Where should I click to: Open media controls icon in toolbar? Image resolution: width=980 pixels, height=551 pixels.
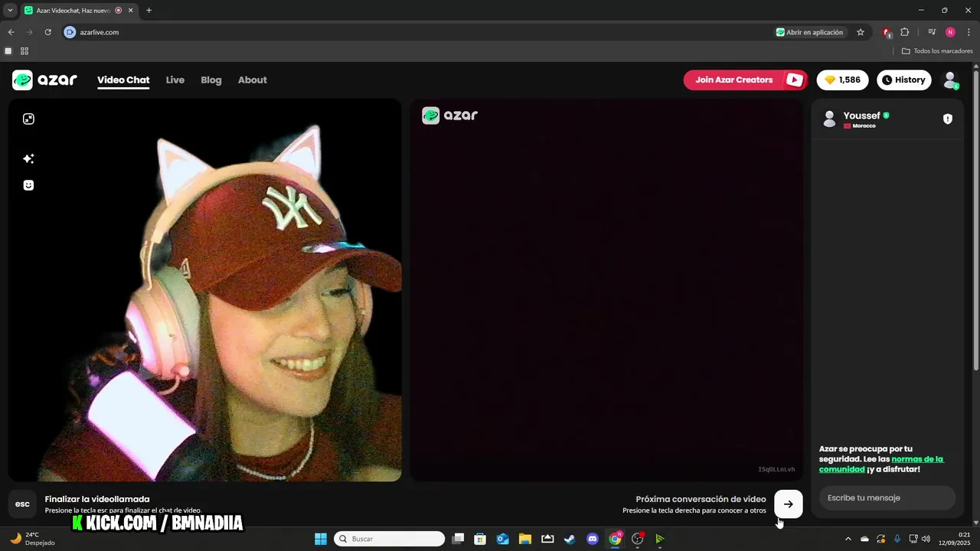pyautogui.click(x=932, y=32)
